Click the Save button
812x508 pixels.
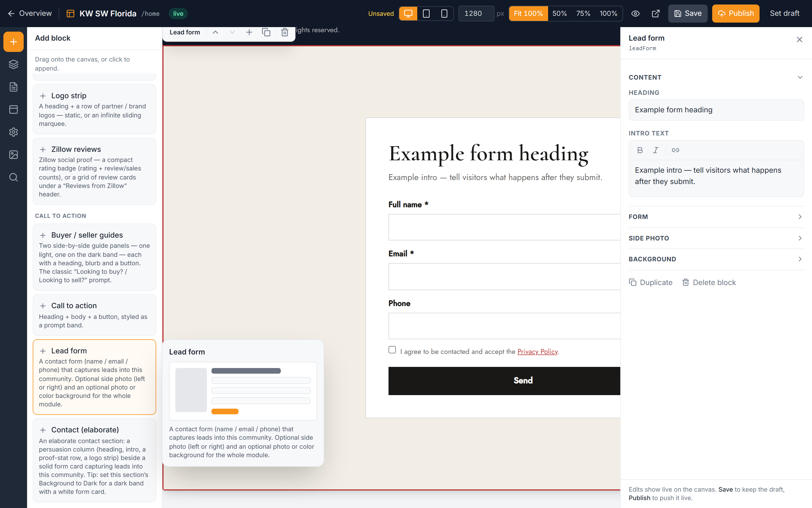click(x=687, y=14)
